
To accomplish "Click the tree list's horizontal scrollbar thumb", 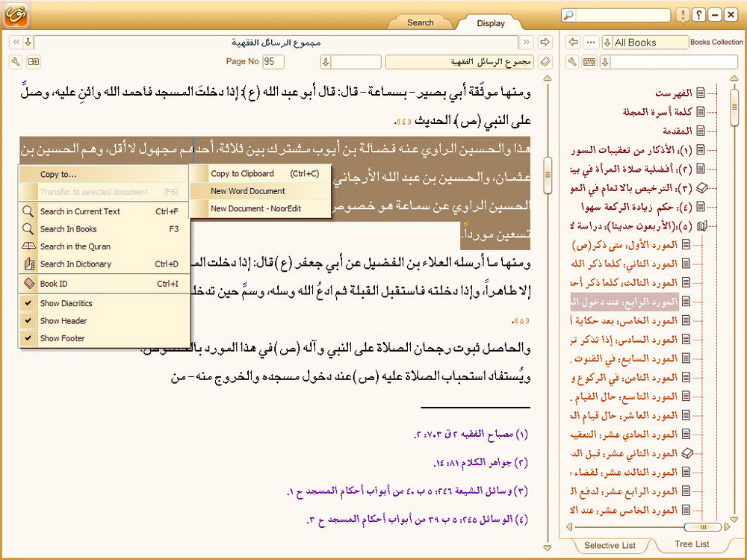I will point(703,526).
